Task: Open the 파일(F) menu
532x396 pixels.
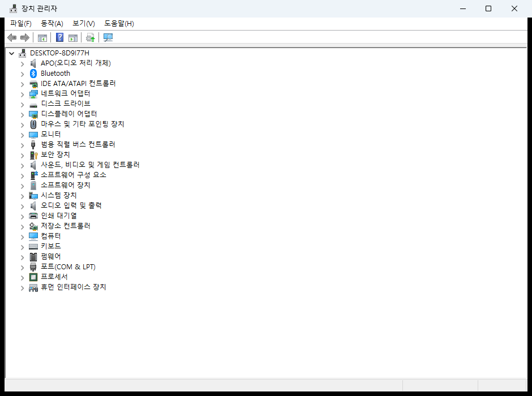Action: pos(21,23)
